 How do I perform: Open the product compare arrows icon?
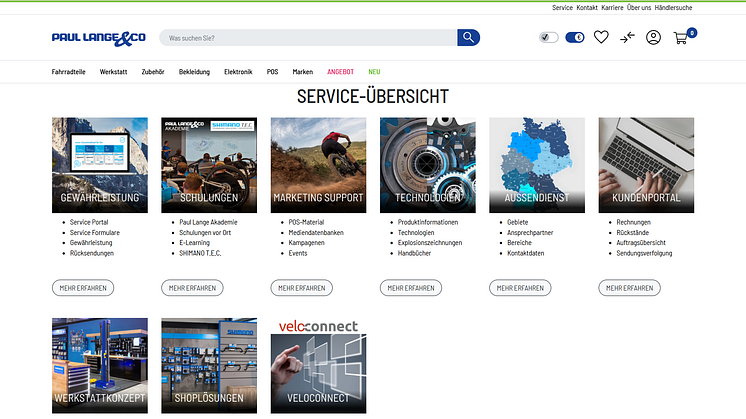pyautogui.click(x=627, y=38)
